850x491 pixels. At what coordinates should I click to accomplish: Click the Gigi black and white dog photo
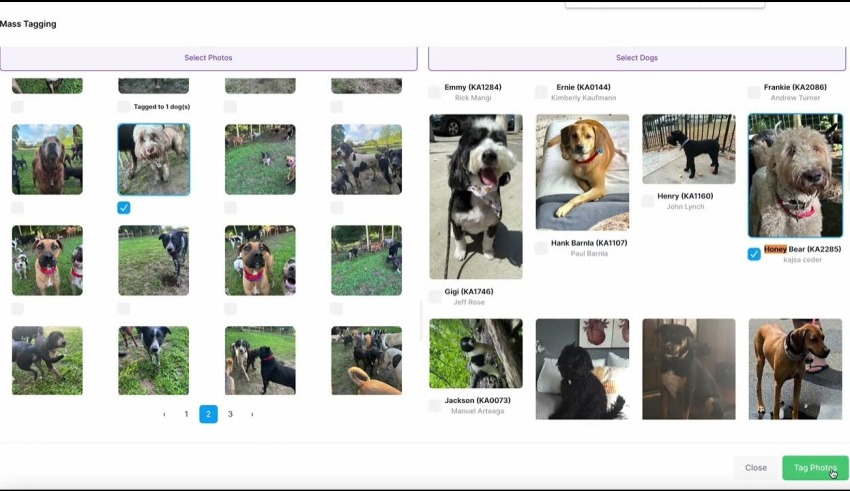click(x=475, y=196)
